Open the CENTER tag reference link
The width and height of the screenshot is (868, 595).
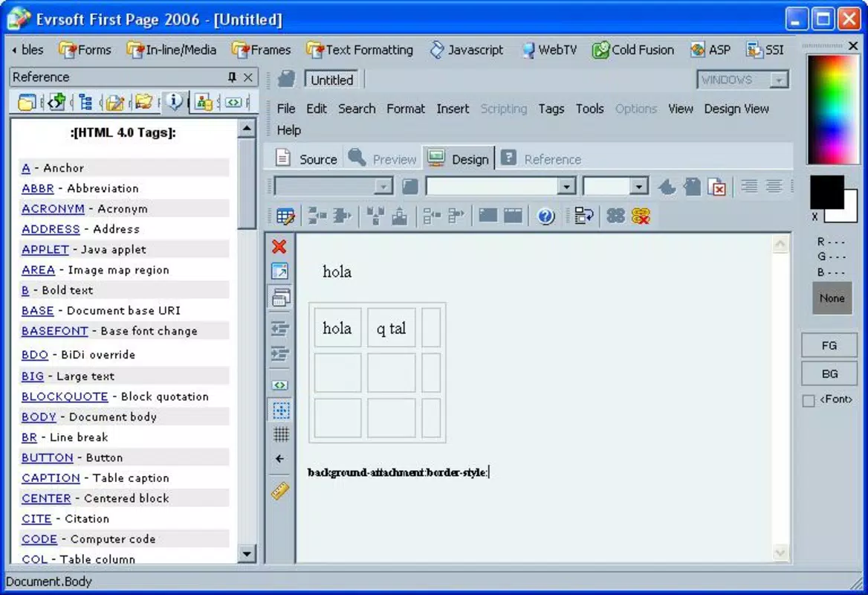pos(46,498)
